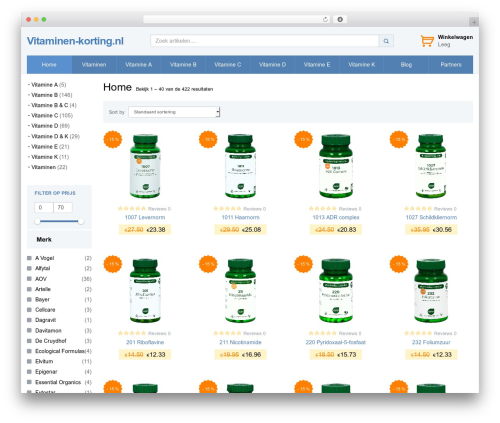Open the Vitamine K navigation tab
Screen dimensions: 500x423
coord(362,65)
